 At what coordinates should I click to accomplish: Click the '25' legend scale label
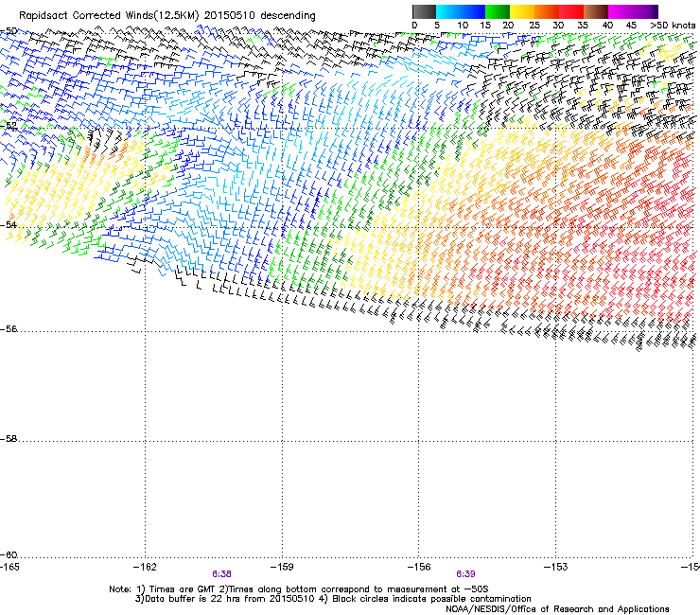(x=534, y=26)
